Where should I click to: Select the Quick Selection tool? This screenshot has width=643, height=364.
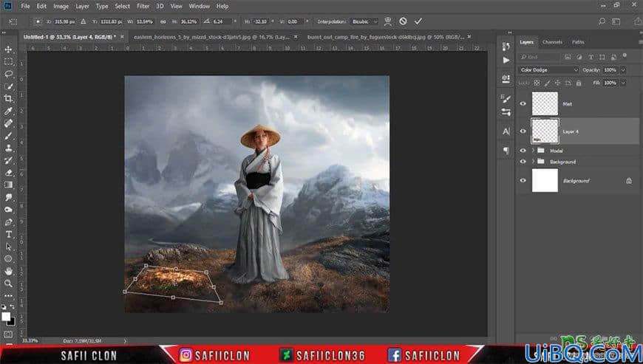8,86
